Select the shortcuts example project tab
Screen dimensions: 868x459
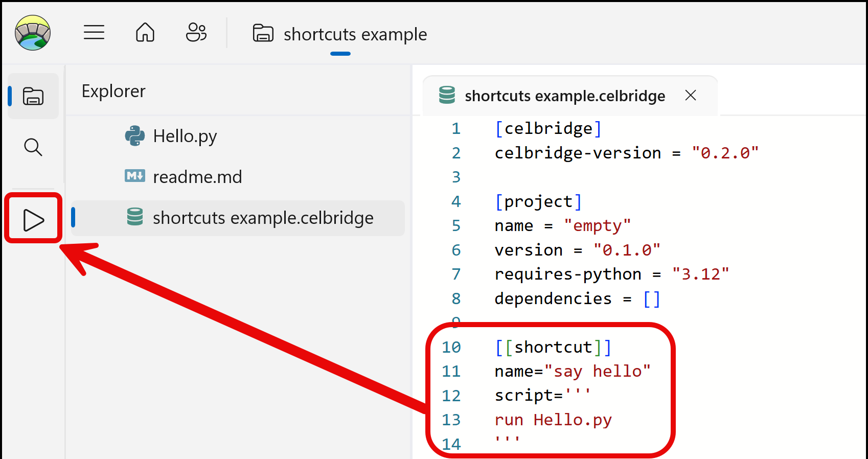tap(340, 34)
